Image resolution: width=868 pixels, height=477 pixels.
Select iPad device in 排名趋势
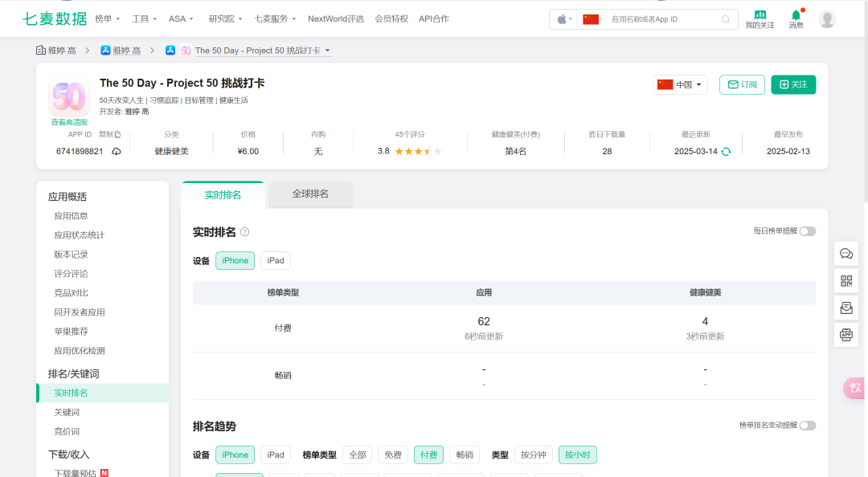click(x=276, y=455)
